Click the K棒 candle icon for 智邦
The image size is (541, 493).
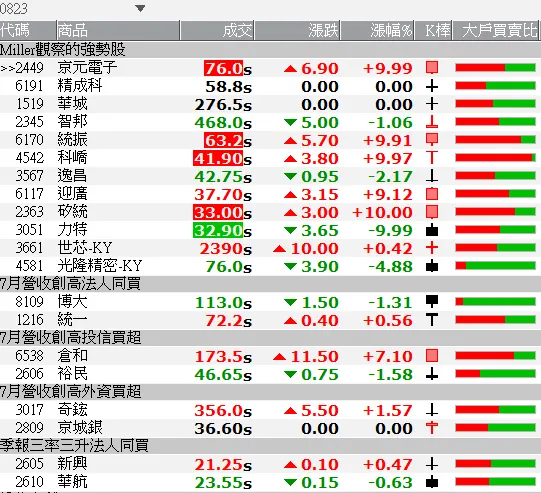432,122
